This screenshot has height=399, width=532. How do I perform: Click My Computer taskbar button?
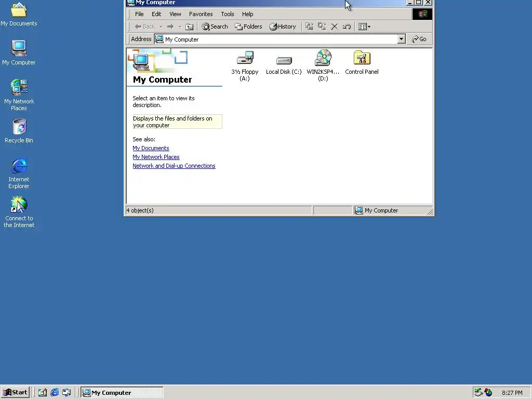[x=122, y=393]
